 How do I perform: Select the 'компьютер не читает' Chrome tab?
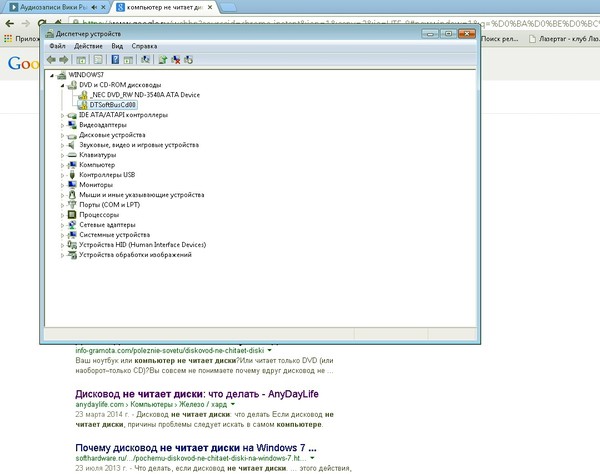pos(165,7)
